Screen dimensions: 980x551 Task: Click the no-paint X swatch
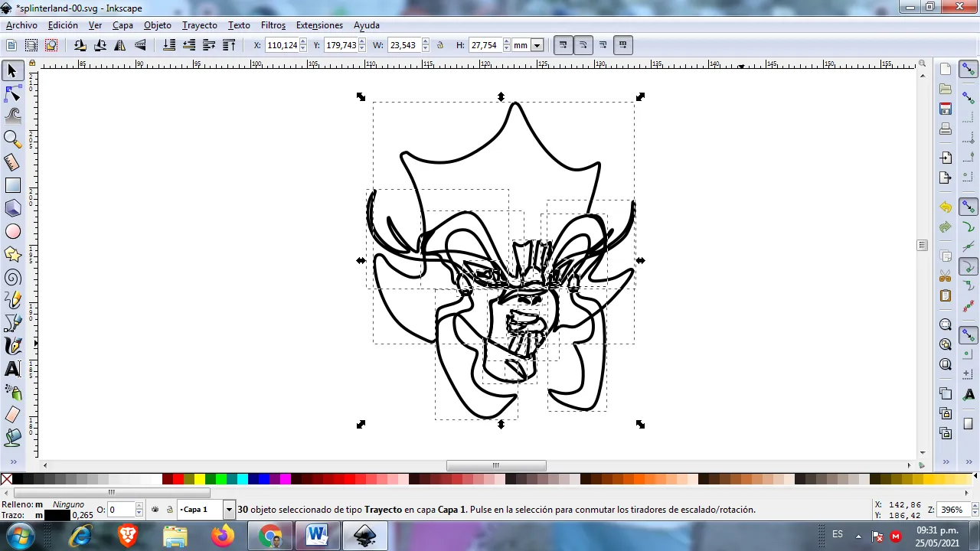tap(7, 480)
